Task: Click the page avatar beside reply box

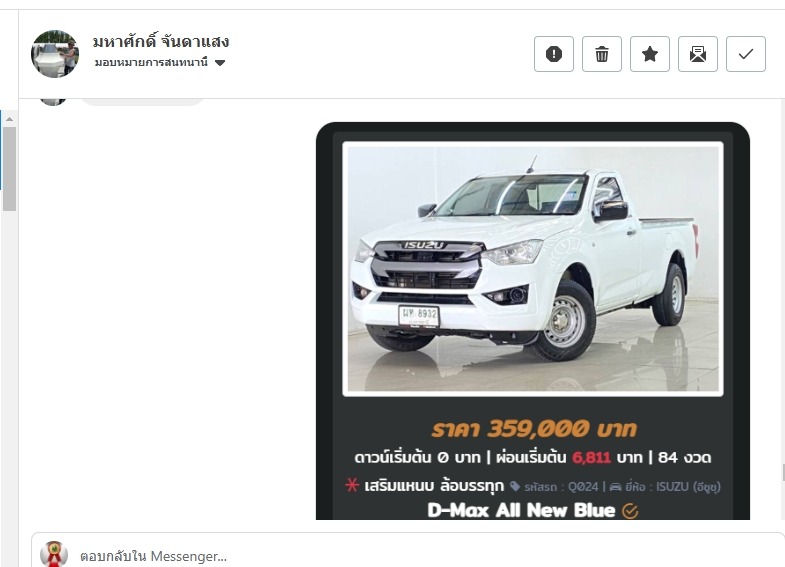Action: [x=54, y=554]
